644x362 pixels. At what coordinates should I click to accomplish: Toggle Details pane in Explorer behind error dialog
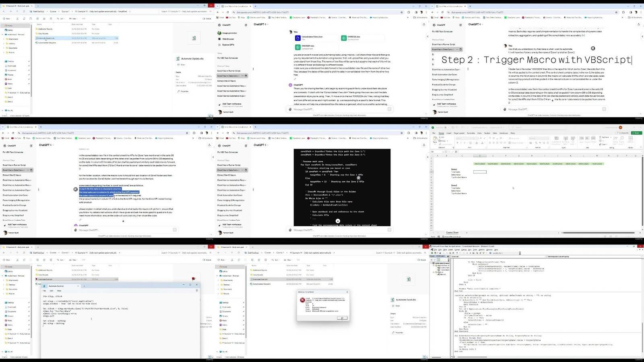tap(422, 260)
